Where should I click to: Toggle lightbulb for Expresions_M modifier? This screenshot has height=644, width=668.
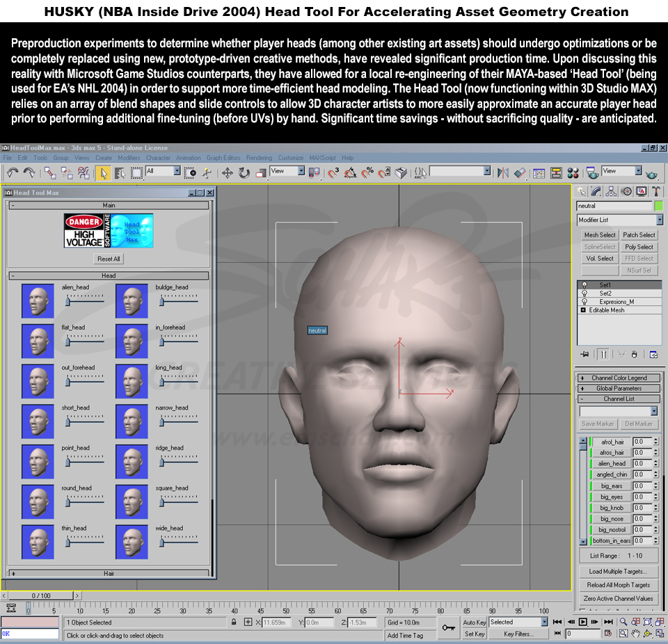point(584,302)
